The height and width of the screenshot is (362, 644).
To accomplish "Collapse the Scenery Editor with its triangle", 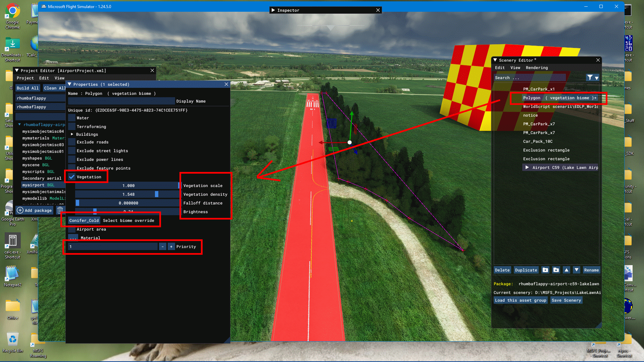I will coord(495,60).
